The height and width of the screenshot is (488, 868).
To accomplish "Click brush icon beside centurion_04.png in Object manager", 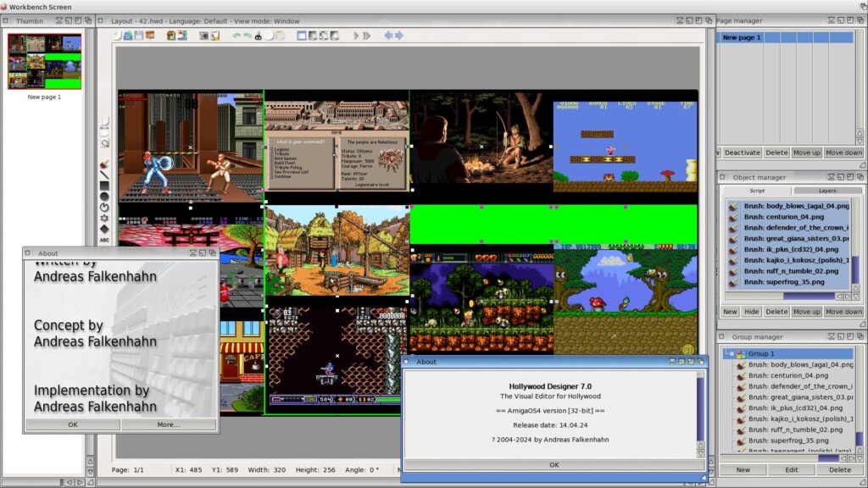I will pos(733,217).
